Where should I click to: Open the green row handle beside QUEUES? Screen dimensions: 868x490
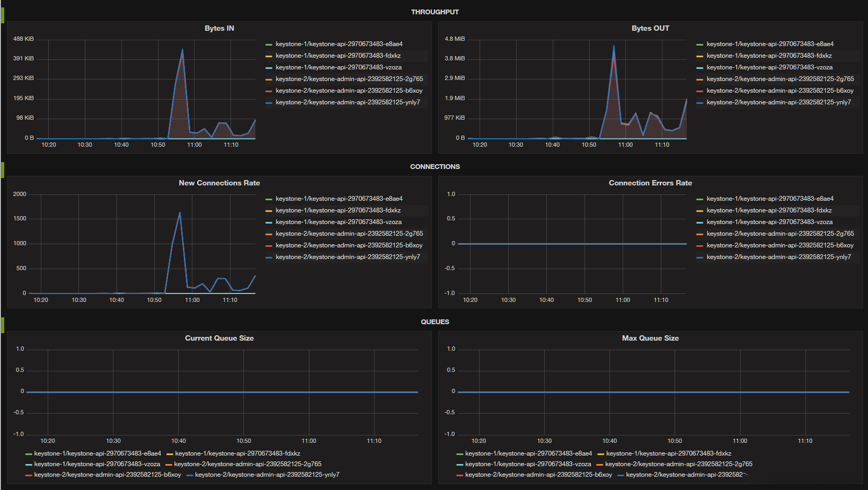coord(2,325)
